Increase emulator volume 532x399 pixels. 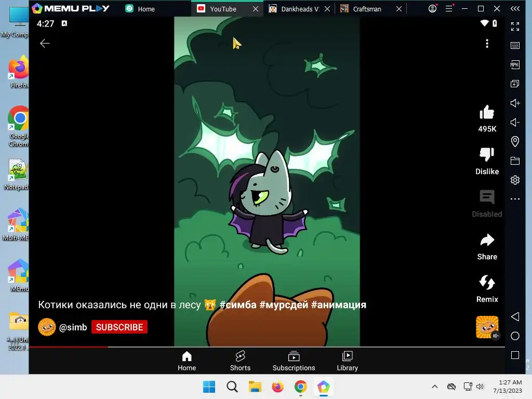[x=515, y=103]
